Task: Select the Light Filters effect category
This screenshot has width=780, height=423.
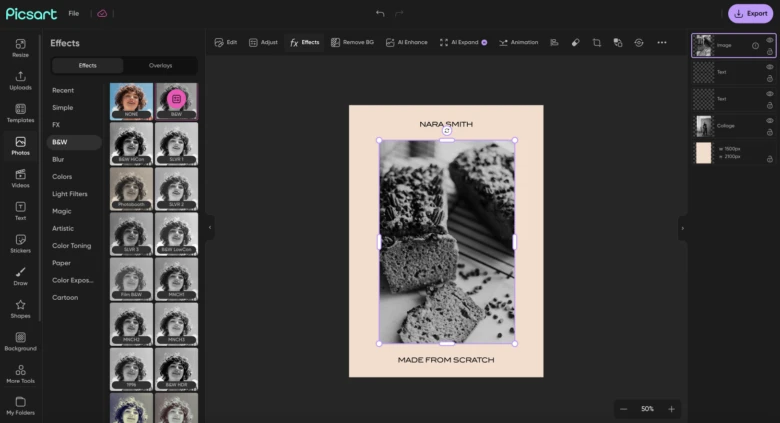Action: click(69, 193)
